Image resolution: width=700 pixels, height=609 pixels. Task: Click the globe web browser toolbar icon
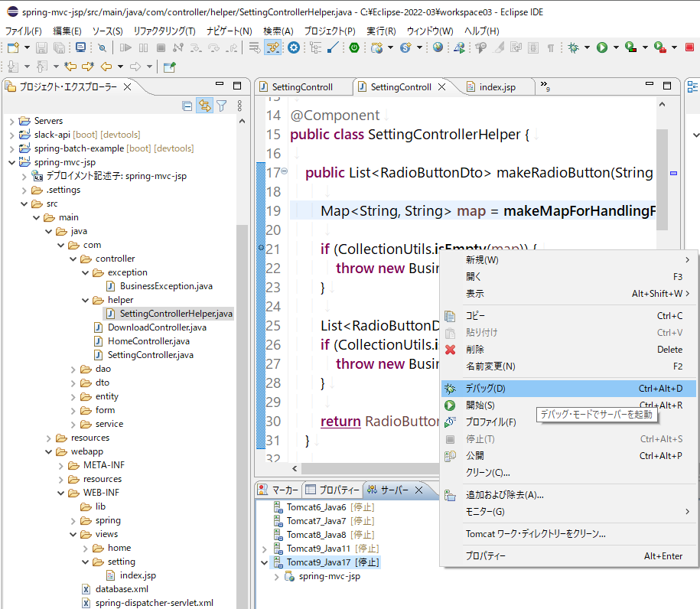pos(438,47)
